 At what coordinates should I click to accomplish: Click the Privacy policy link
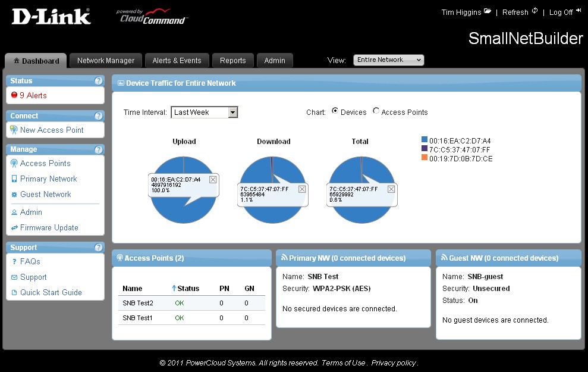[x=394, y=363]
